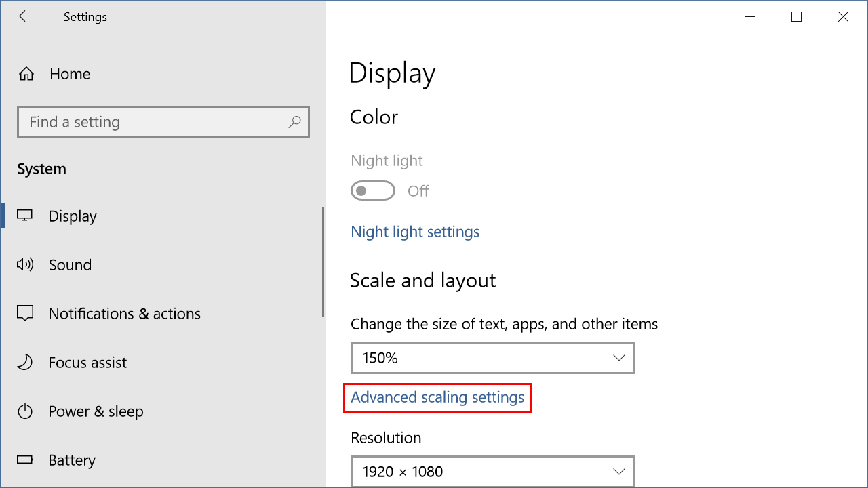Click the Home house icon
This screenshot has width=868, height=488.
coord(26,74)
